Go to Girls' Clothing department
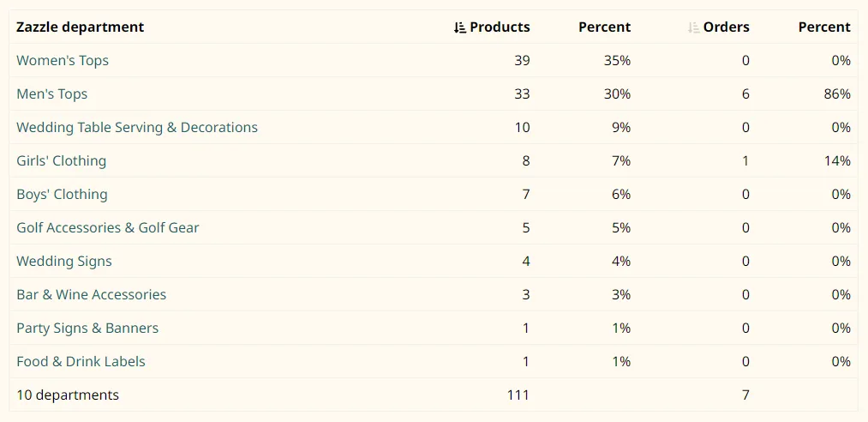The height and width of the screenshot is (422, 868). pos(62,161)
